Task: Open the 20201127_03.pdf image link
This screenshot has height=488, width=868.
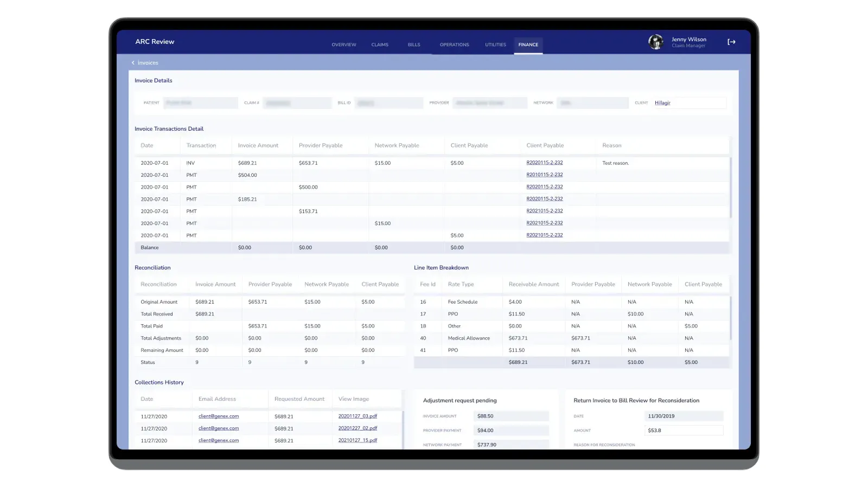Action: tap(358, 416)
